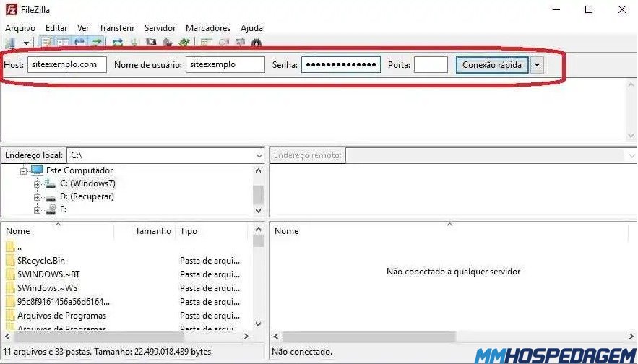Cancel the current operation icon

coord(151,43)
